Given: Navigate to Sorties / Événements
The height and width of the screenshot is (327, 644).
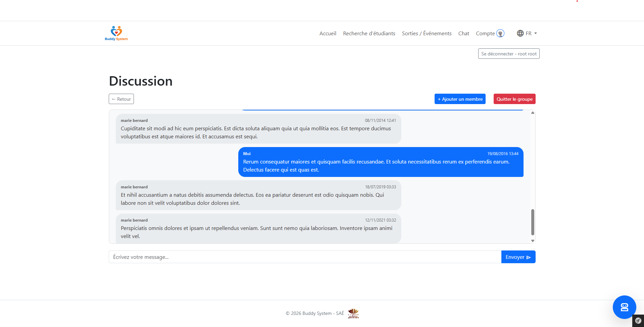Looking at the screenshot, I should [427, 33].
